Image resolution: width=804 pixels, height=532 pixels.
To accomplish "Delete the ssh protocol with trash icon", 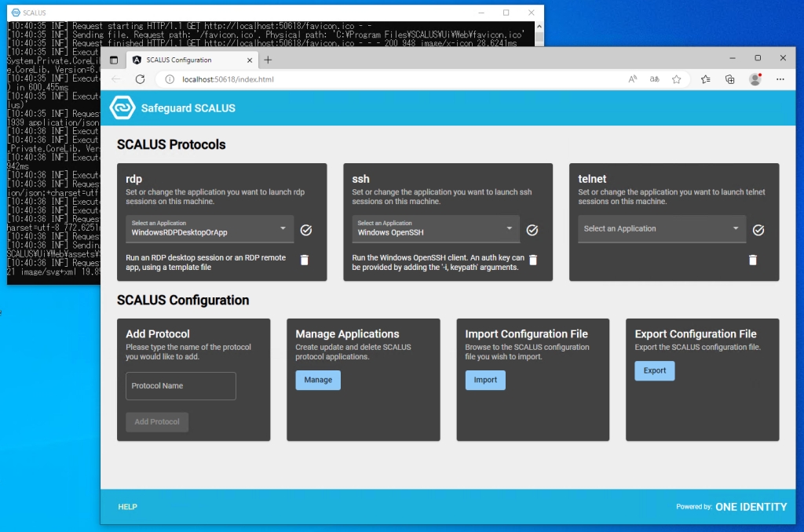I will pyautogui.click(x=533, y=261).
